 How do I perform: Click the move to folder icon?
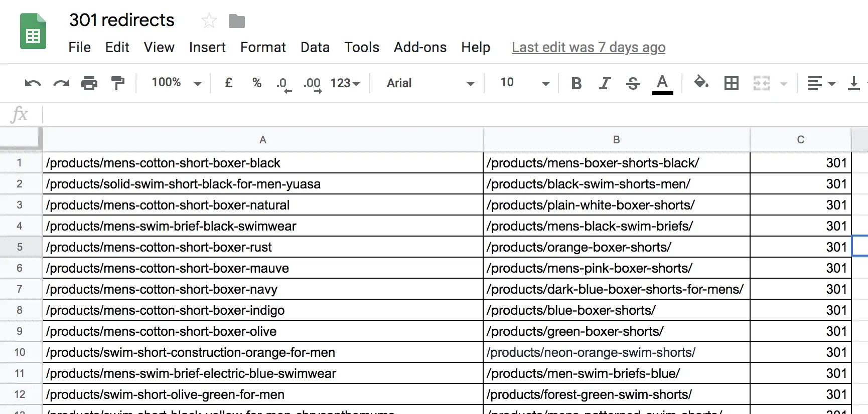pyautogui.click(x=236, y=21)
